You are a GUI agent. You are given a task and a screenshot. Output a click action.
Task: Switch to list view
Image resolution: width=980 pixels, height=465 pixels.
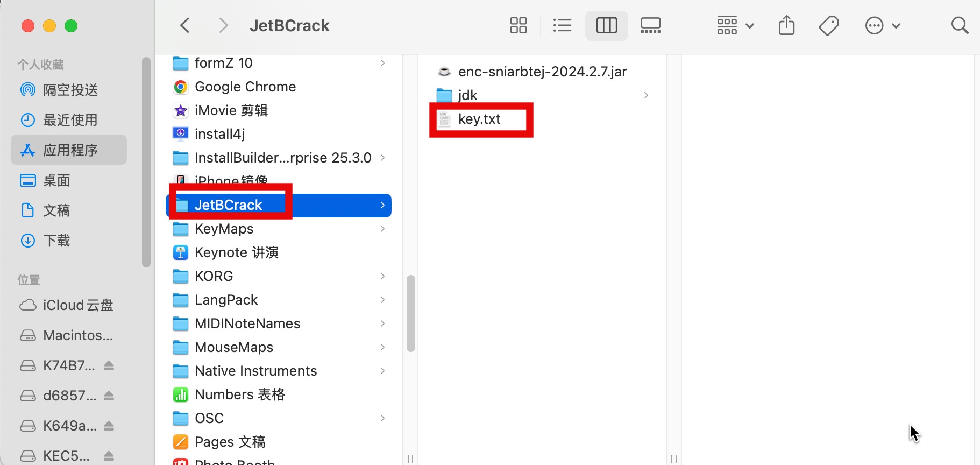pyautogui.click(x=562, y=25)
